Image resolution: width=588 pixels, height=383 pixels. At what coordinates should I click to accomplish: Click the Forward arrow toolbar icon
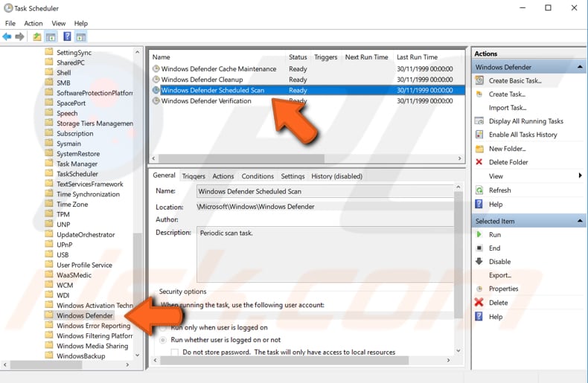19,36
